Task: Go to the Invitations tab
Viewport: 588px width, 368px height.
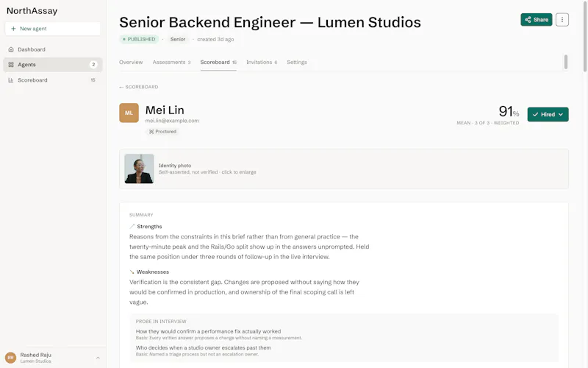Action: (x=262, y=63)
